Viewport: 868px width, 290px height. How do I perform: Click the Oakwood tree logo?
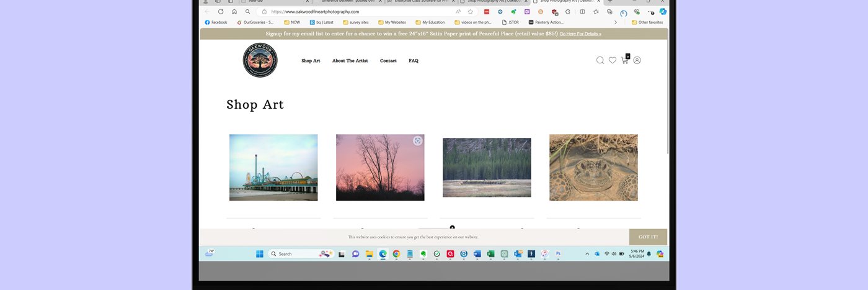260,60
